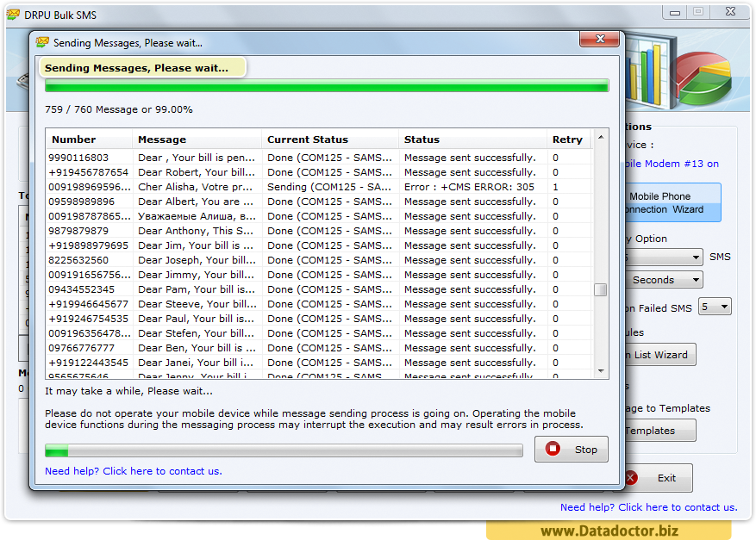Viewport: 756px width, 540px height.
Task: Click the Status column header
Action: pyautogui.click(x=473, y=140)
